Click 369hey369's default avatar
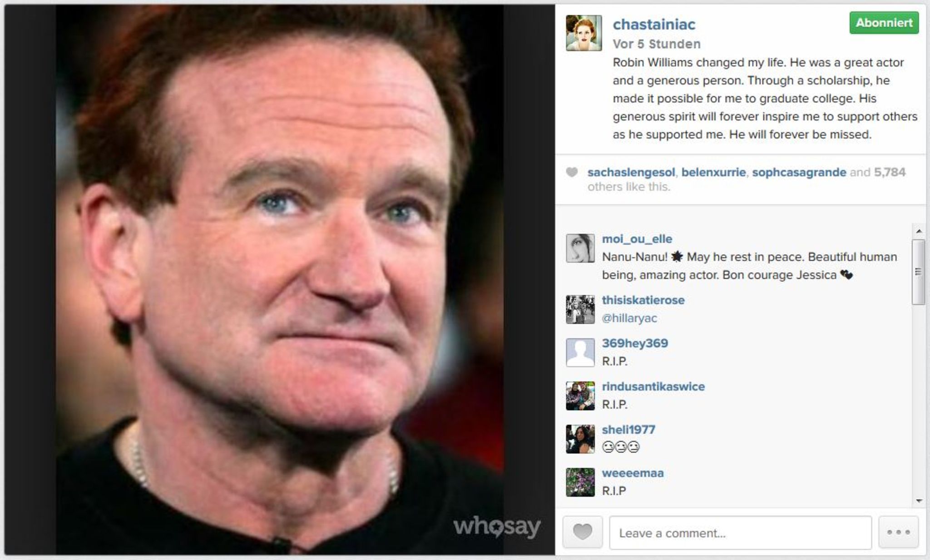The image size is (930, 560). pyautogui.click(x=580, y=352)
